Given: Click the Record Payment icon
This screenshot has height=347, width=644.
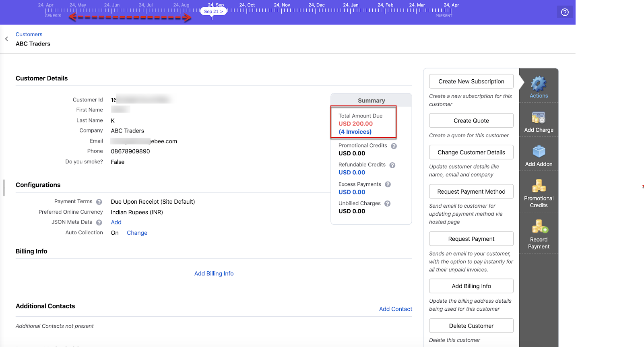Looking at the screenshot, I should coord(539,227).
